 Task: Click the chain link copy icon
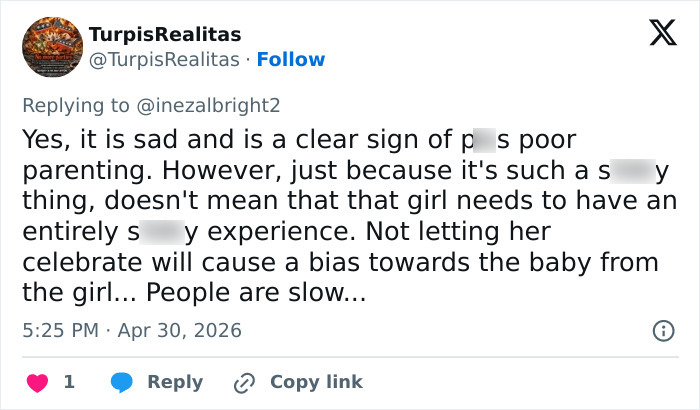coord(243,382)
